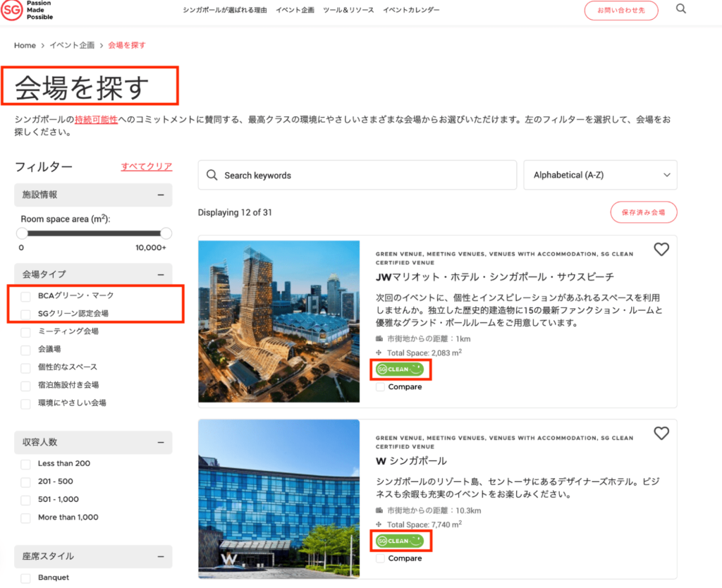
Task: Open ツール&リソース nav menu
Action: 348,10
